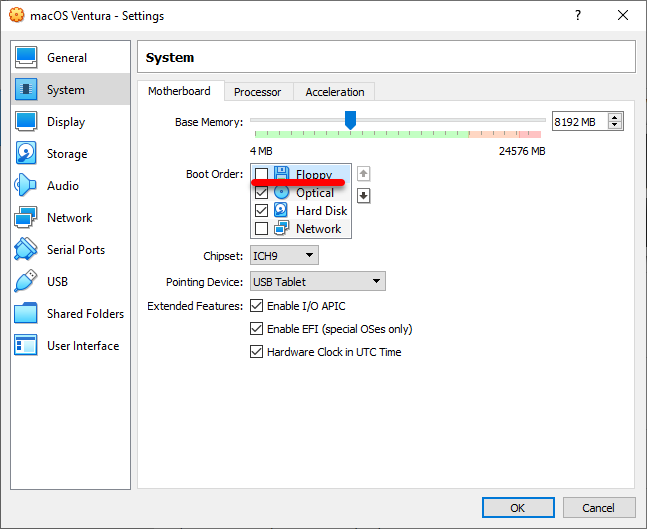Open USB settings via plug icon
The height and width of the screenshot is (529, 647).
(26, 281)
